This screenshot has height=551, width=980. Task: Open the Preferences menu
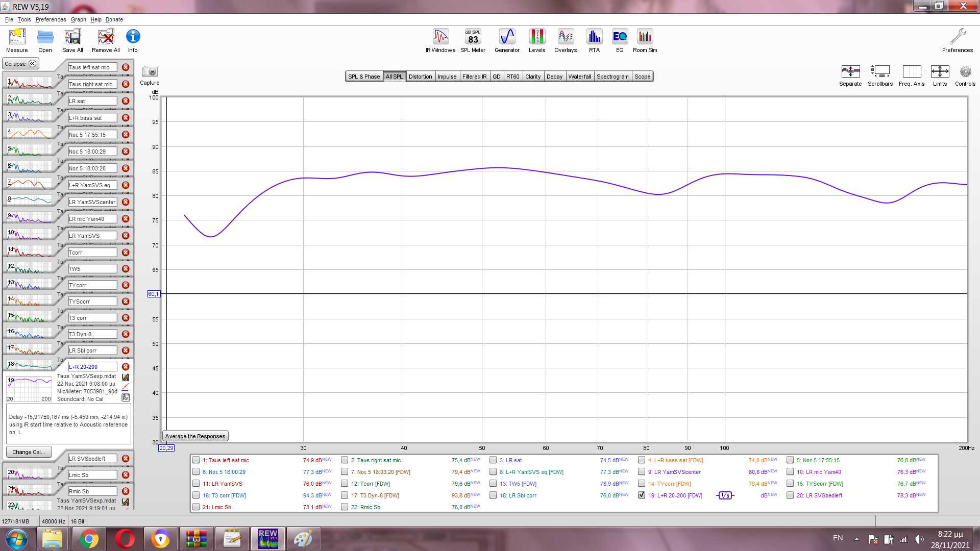[x=51, y=19]
